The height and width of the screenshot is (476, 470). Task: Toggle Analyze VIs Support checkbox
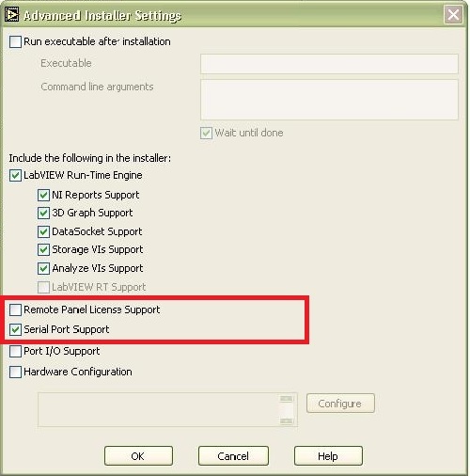[43, 268]
